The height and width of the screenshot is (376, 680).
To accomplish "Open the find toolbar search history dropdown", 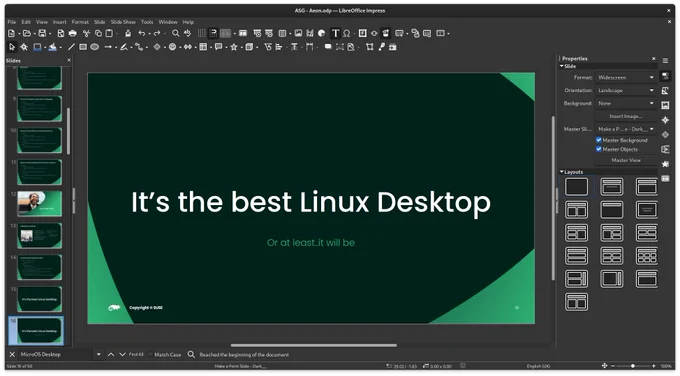I will point(98,355).
